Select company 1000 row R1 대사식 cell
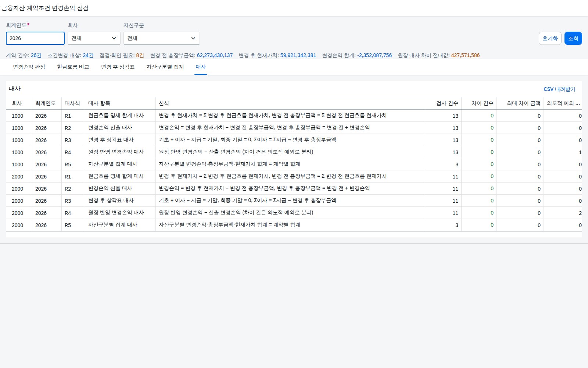The width and height of the screenshot is (588, 368). (x=73, y=116)
